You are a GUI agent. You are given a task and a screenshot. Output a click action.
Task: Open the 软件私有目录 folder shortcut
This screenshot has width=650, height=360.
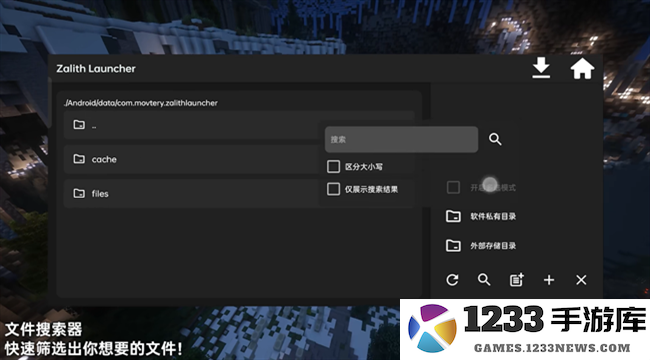point(481,216)
